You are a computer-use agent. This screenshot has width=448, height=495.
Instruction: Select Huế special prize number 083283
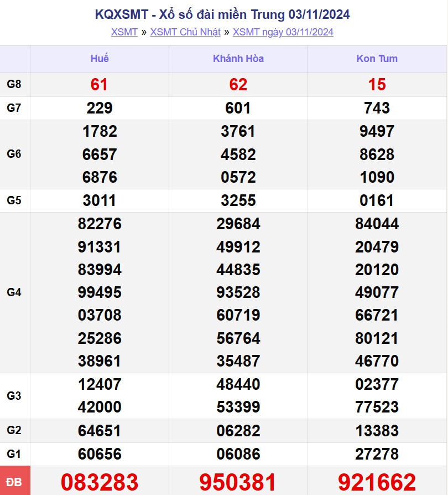click(x=100, y=482)
